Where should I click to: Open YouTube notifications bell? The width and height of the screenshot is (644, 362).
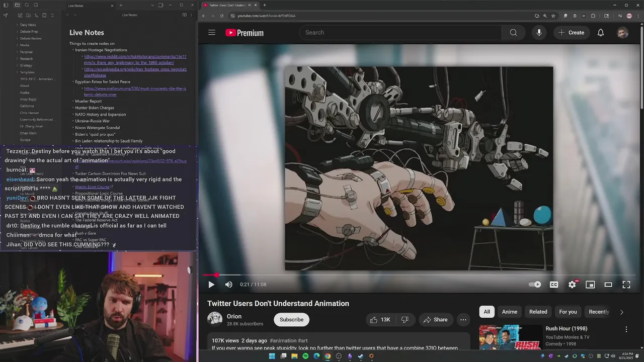pyautogui.click(x=601, y=33)
